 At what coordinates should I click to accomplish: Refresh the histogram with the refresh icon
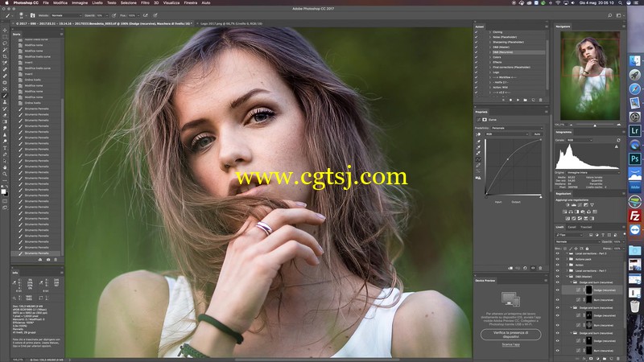click(618, 140)
